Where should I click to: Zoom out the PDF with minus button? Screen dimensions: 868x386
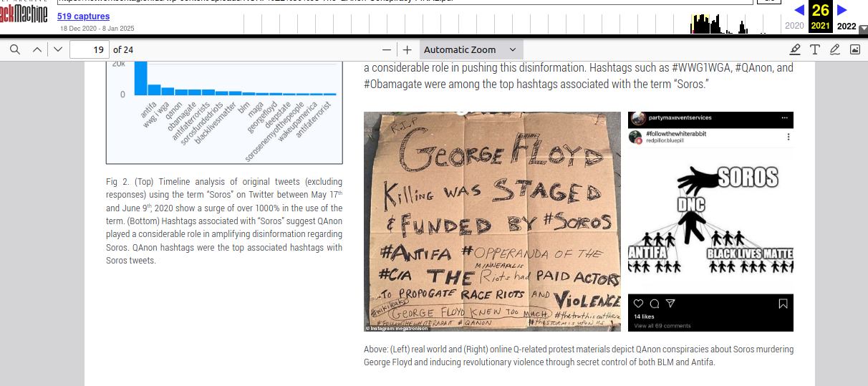(387, 49)
